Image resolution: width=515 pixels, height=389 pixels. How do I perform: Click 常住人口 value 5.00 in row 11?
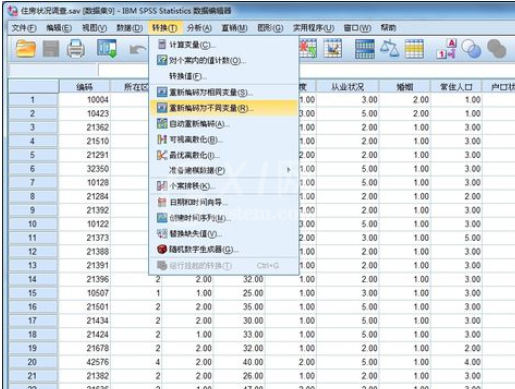pos(456,238)
